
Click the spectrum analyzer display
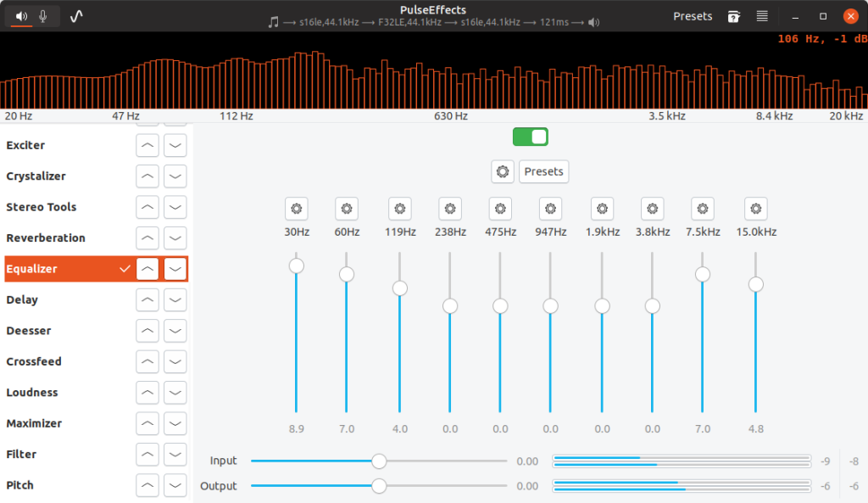pos(434,78)
